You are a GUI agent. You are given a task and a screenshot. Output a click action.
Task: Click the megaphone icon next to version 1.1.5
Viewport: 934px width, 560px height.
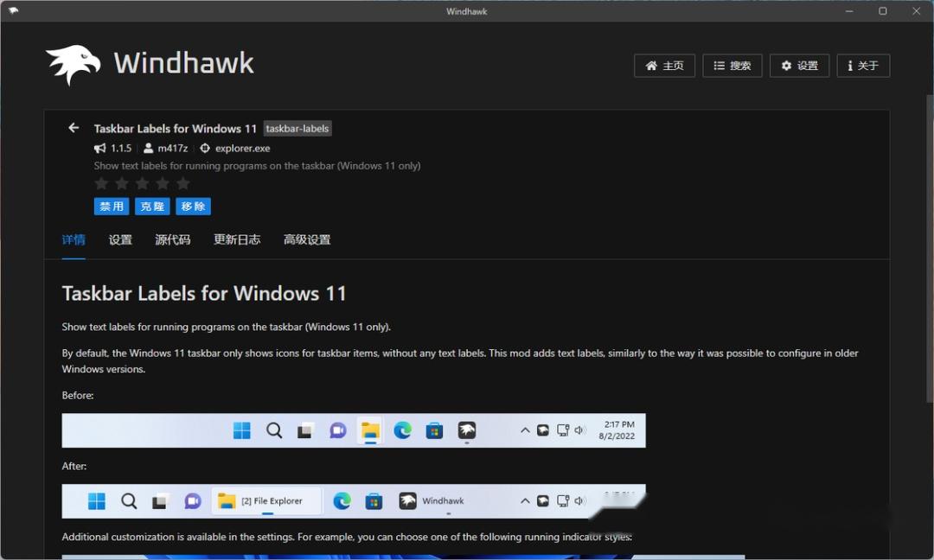[99, 148]
